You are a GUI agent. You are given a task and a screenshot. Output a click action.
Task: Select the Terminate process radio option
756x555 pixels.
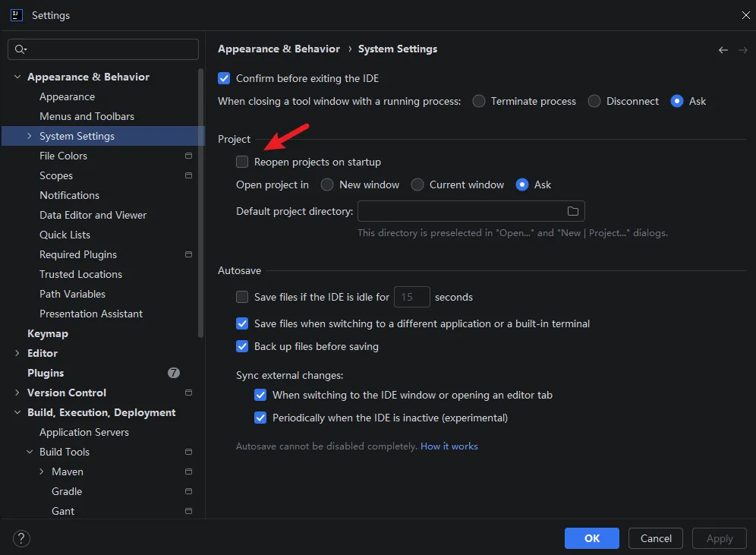tap(479, 101)
